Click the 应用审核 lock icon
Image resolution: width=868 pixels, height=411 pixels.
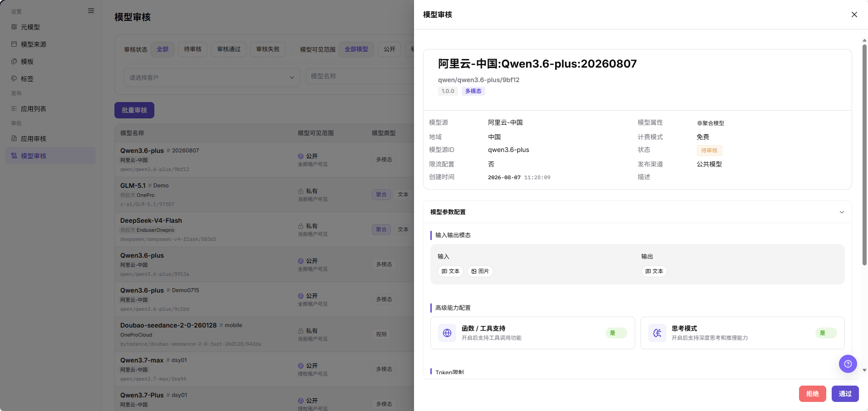tap(14, 138)
